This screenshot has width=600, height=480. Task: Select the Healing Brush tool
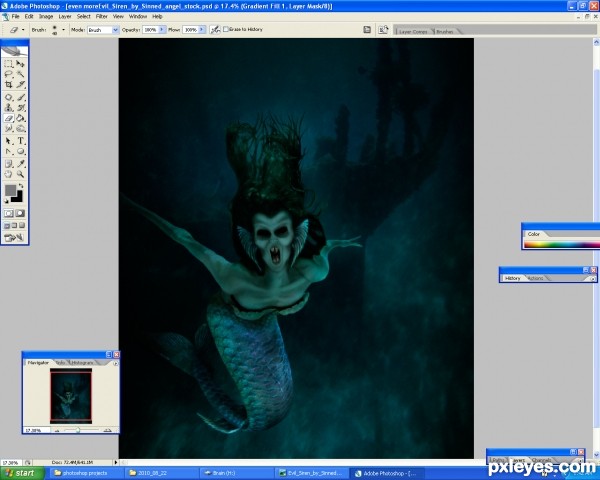click(x=8, y=97)
